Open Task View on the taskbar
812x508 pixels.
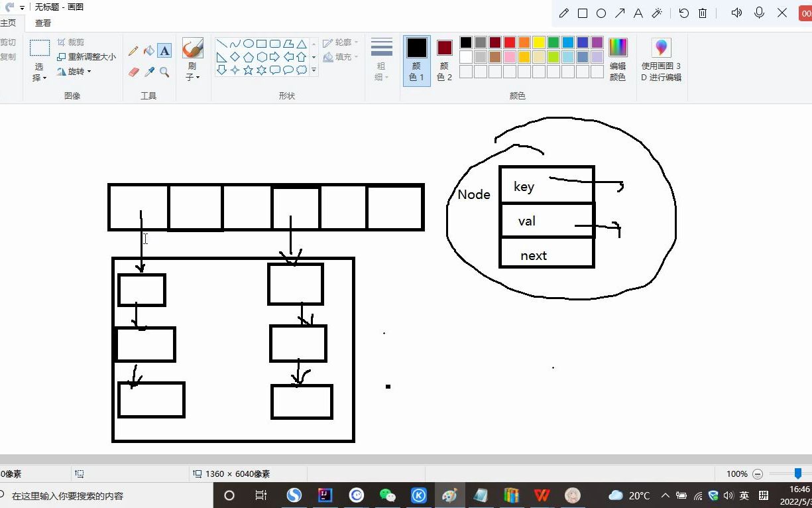[261, 495]
